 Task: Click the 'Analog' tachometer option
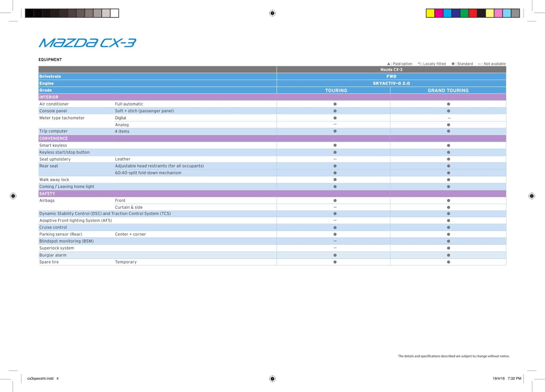pyautogui.click(x=122, y=125)
